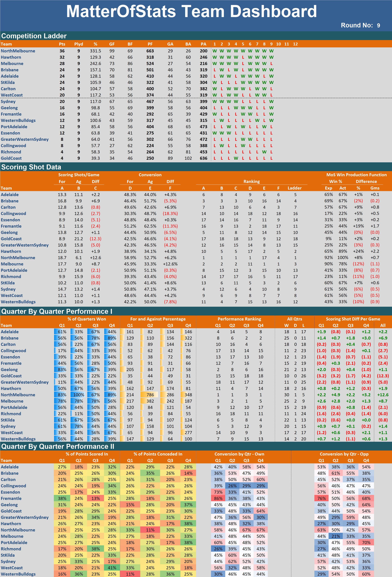
Task: Click the Competition Ladder section heading
Action: 34,36
